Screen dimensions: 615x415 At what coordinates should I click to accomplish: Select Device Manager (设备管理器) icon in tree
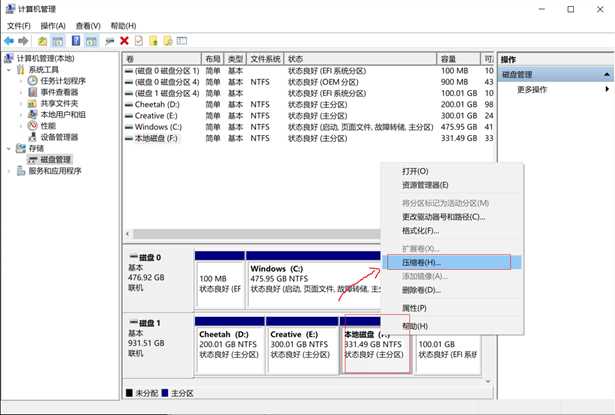(33, 137)
